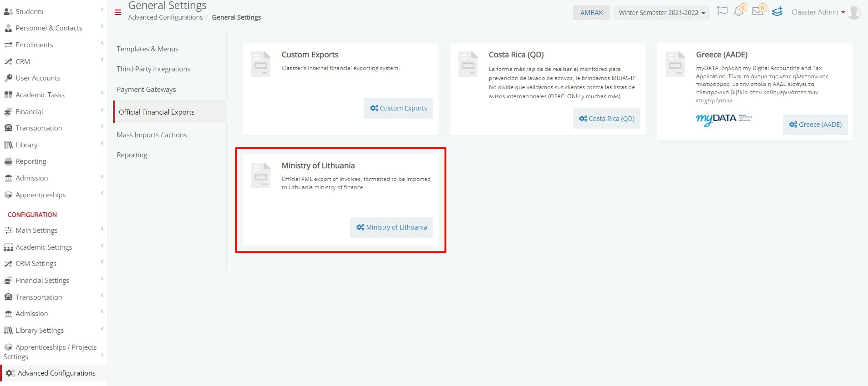Click the AMRAK button
Screen dimensions: 868x386
pos(591,13)
